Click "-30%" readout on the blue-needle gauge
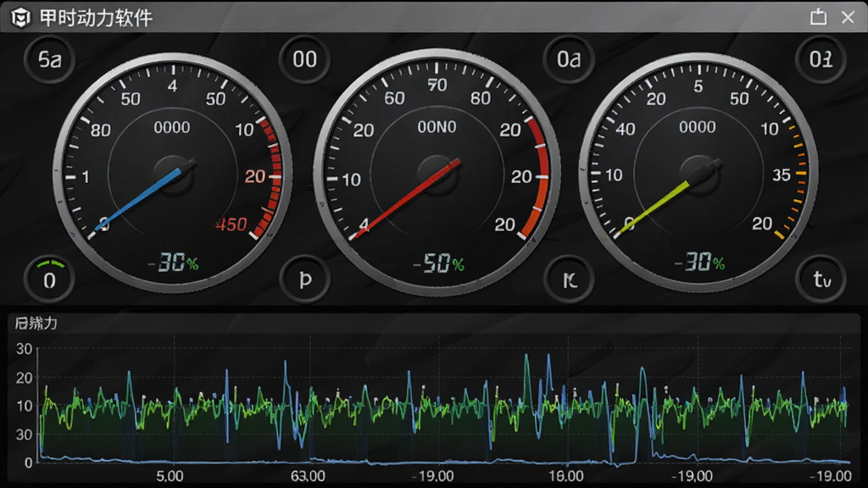The height and width of the screenshot is (488, 868). point(173,263)
